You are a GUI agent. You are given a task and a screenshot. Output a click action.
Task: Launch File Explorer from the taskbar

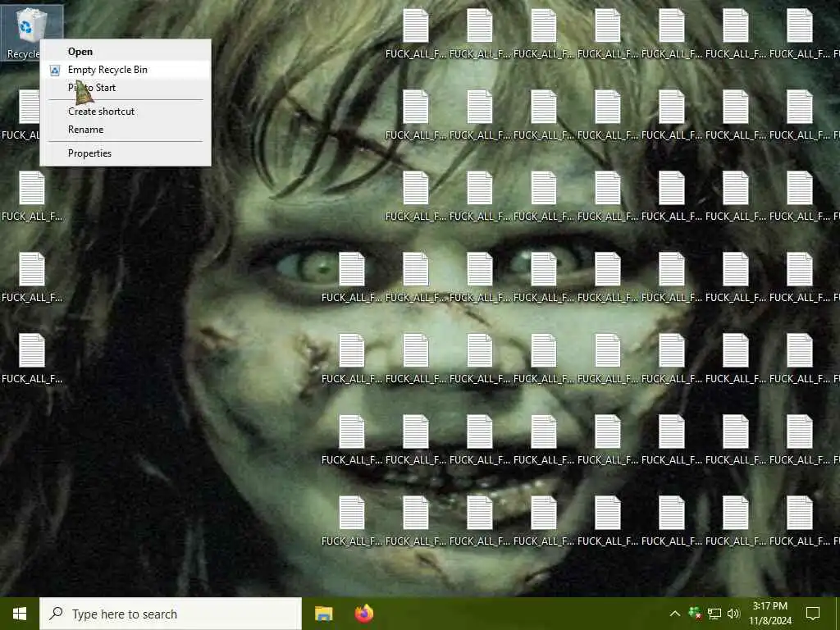(323, 614)
